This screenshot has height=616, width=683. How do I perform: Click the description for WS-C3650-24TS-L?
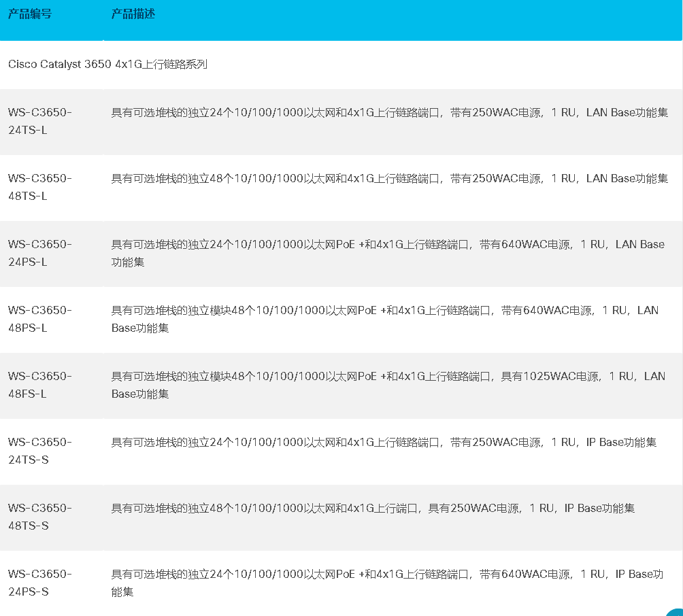pos(389,113)
